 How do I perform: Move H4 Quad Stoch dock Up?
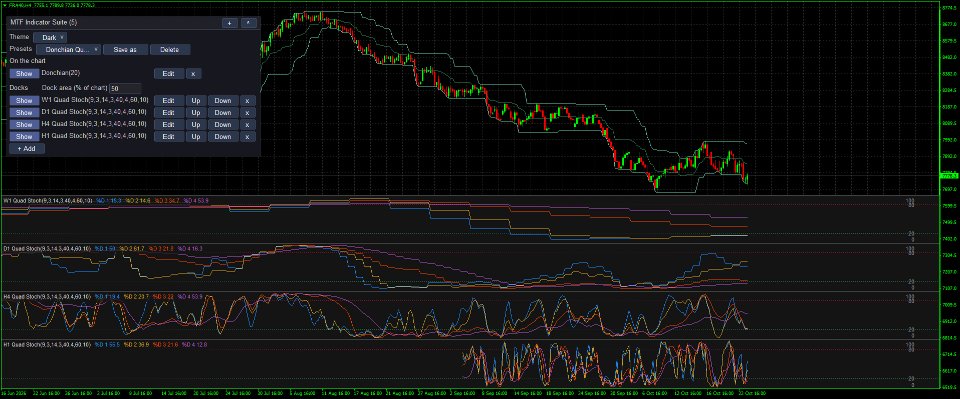coord(196,125)
